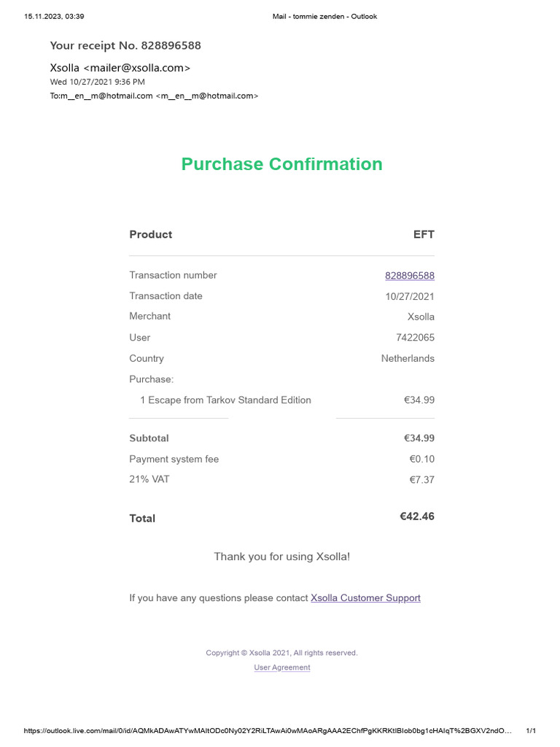This screenshot has width=560, height=747.
Task: Click the user ID 7422065
Action: (415, 337)
